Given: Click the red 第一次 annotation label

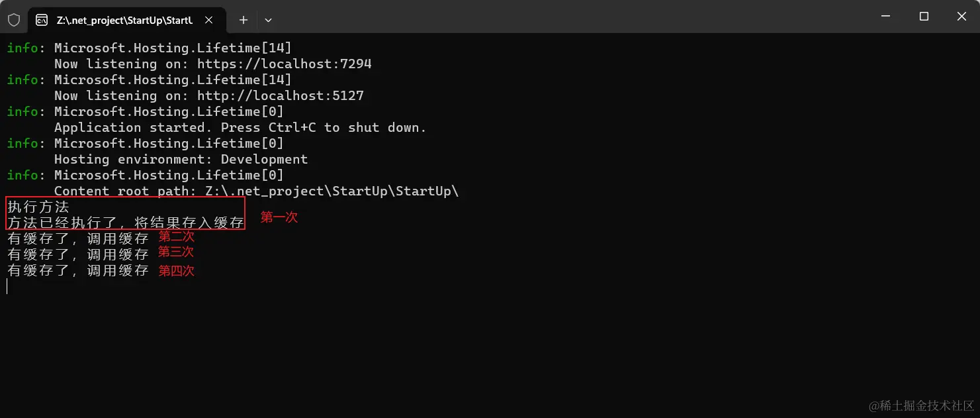Looking at the screenshot, I should tap(279, 217).
